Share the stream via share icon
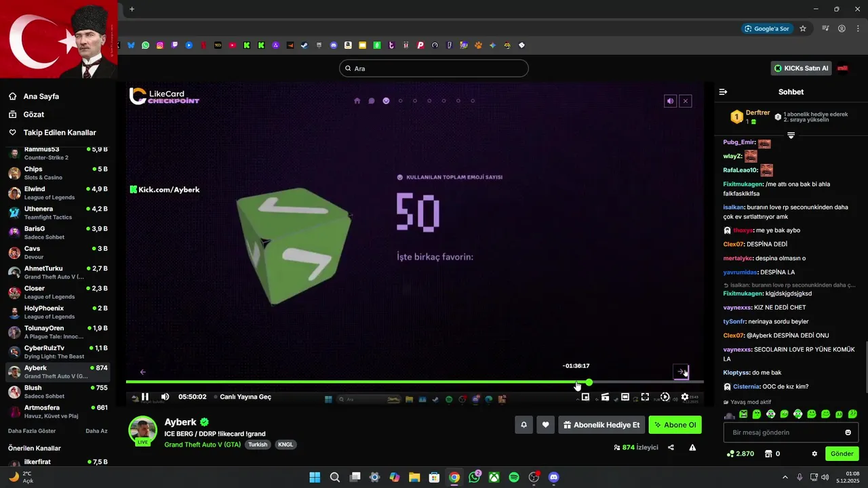This screenshot has width=868, height=488. (x=671, y=447)
